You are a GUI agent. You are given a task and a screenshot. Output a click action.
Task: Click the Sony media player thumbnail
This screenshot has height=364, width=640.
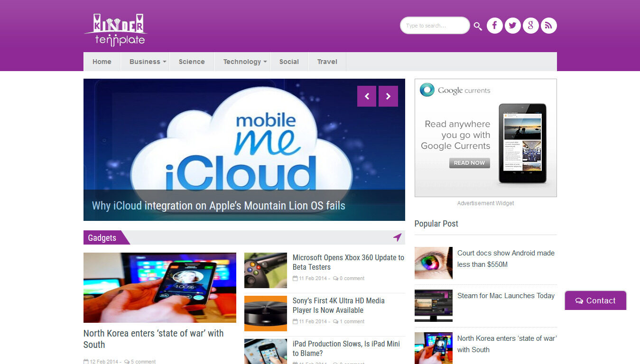tap(266, 314)
